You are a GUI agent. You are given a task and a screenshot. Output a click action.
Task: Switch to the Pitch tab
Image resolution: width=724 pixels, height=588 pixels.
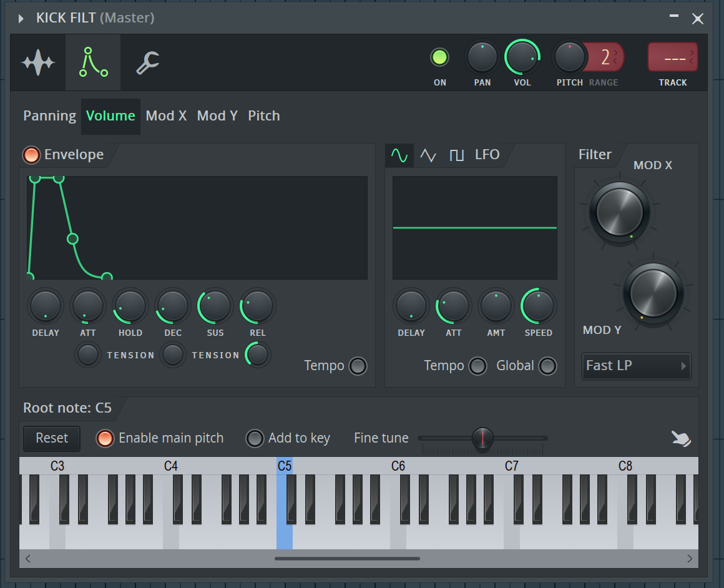click(x=263, y=116)
